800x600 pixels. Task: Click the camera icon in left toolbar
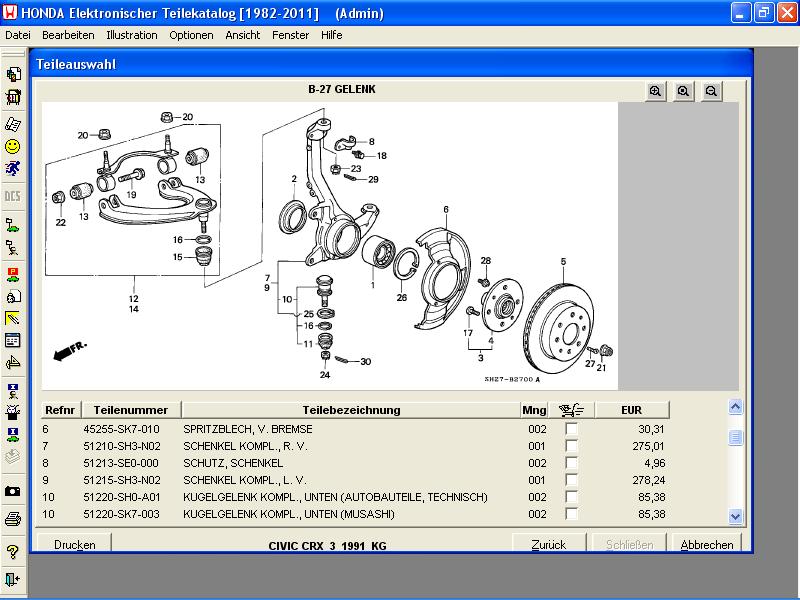13,491
